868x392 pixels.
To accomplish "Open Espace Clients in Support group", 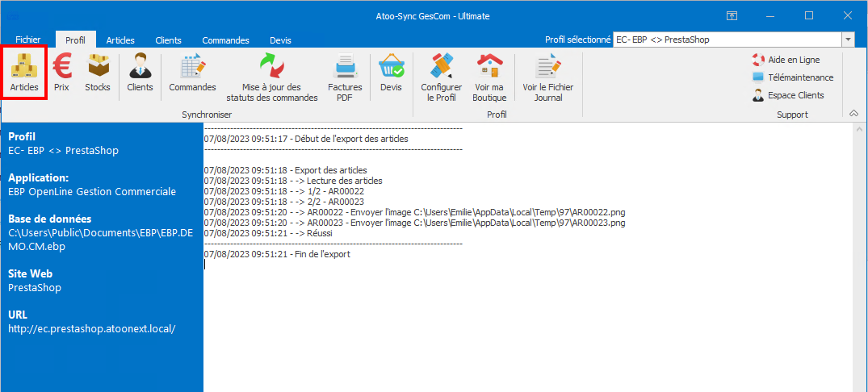I will point(788,95).
